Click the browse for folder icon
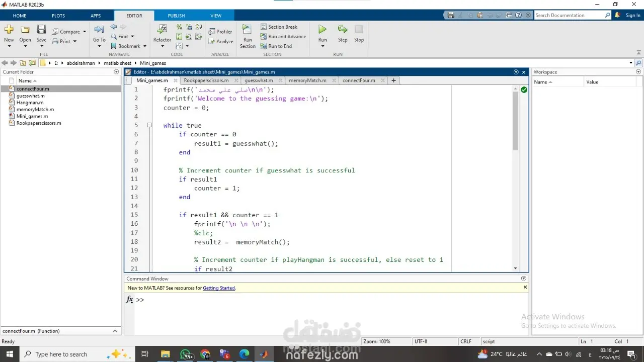This screenshot has width=644, height=362. tap(32, 63)
